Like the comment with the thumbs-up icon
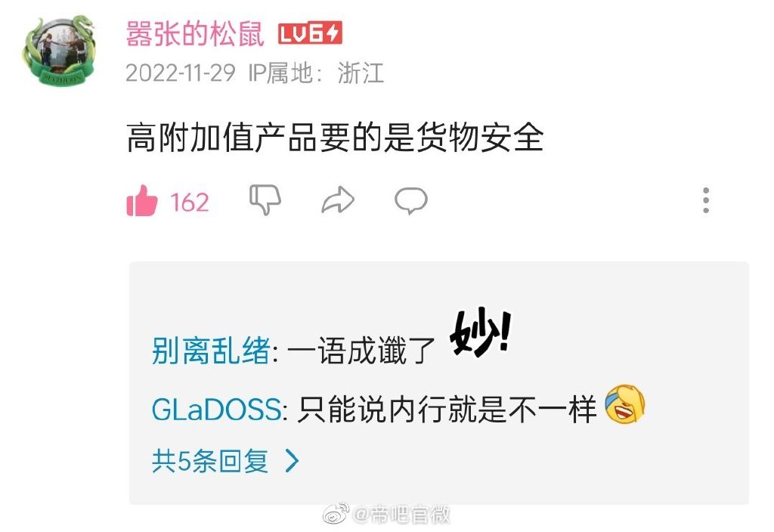 pos(141,201)
